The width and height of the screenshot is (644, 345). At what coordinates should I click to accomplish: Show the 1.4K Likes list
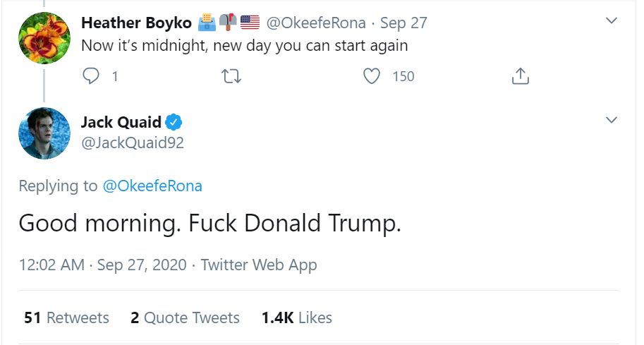tap(296, 317)
